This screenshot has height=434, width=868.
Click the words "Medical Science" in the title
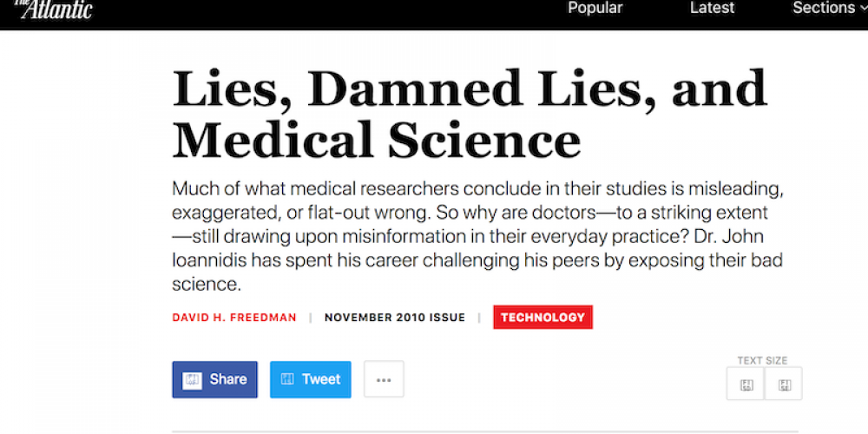point(377,139)
